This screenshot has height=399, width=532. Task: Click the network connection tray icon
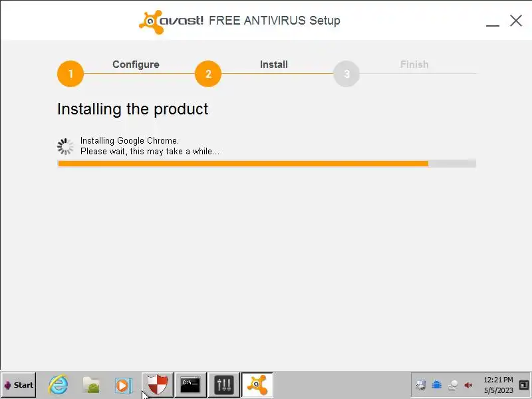tap(453, 385)
